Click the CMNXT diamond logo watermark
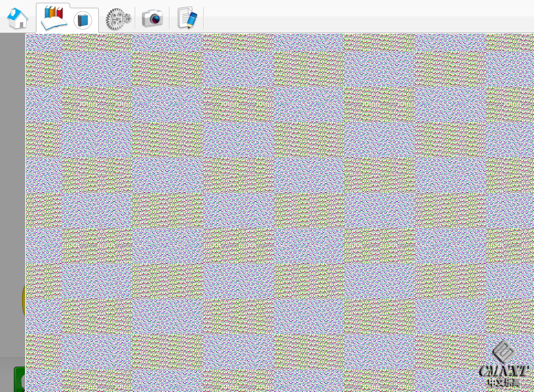534x392 pixels. [x=504, y=351]
